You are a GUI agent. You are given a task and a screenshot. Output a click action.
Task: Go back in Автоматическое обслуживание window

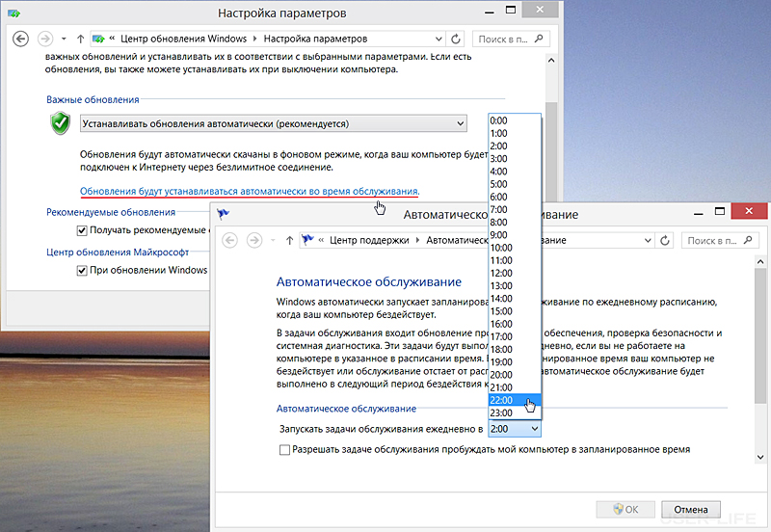coord(229,240)
